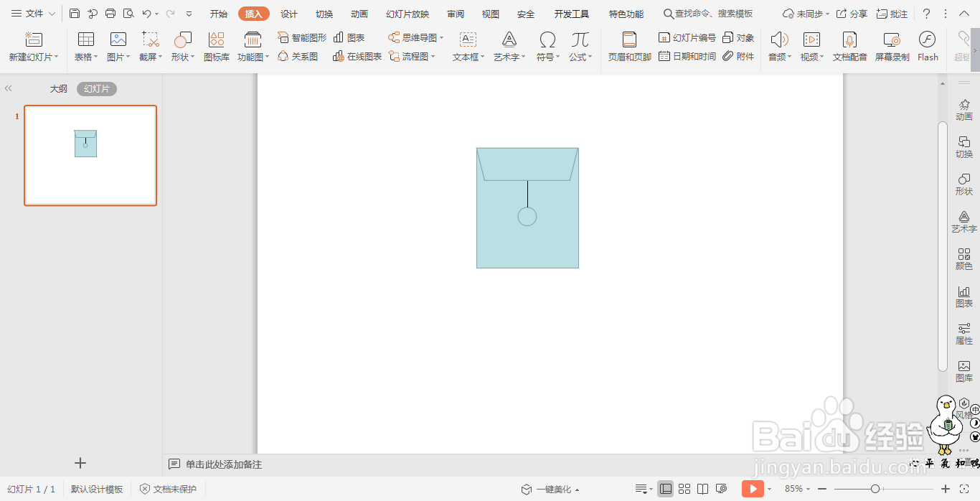Insert a Flash object
The height and width of the screenshot is (501, 980).
(928, 47)
